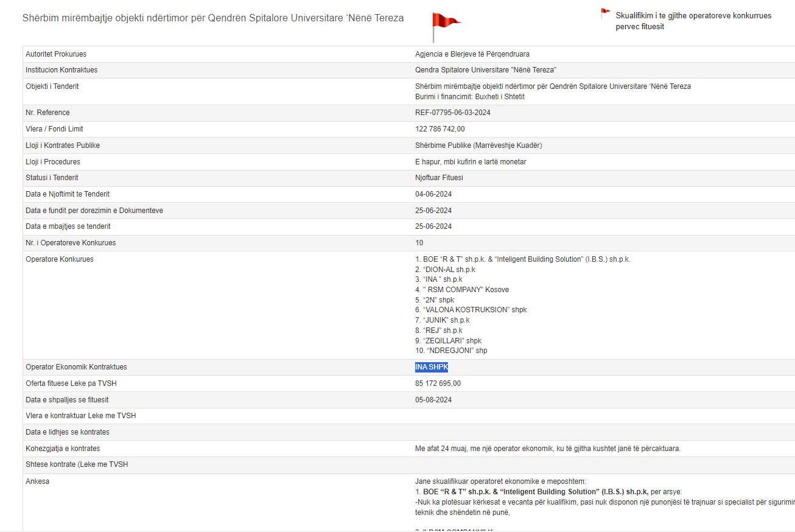This screenshot has height=532, width=795.
Task: Click the small red flag beside the disqualification legend
Action: [605, 13]
